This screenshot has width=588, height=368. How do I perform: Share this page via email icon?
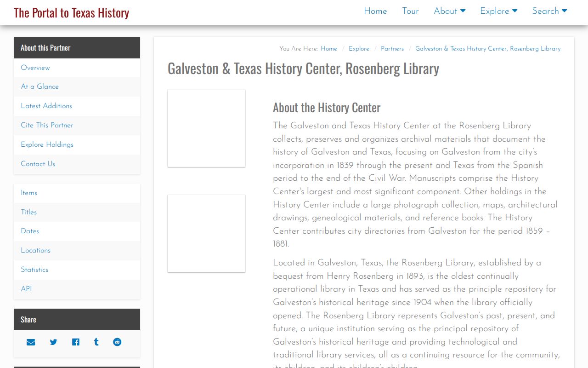pos(31,342)
